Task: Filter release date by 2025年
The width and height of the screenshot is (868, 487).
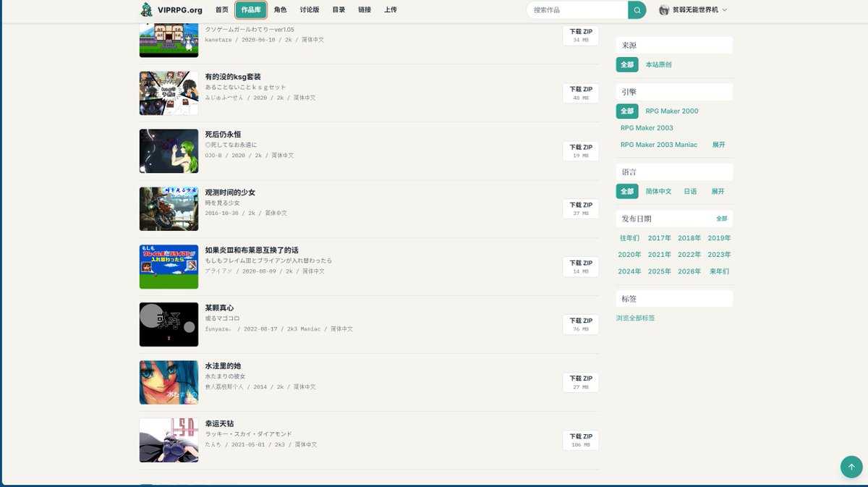Action: pyautogui.click(x=660, y=271)
